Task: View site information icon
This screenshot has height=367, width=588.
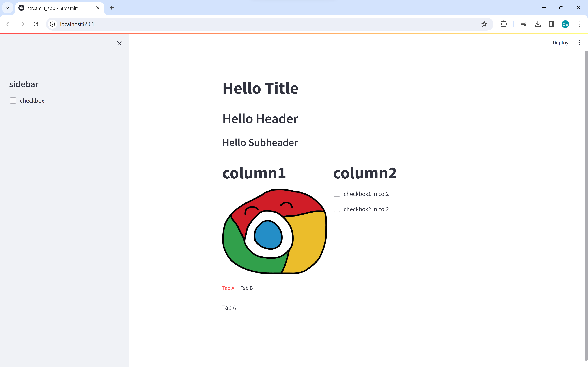Action: pyautogui.click(x=52, y=24)
